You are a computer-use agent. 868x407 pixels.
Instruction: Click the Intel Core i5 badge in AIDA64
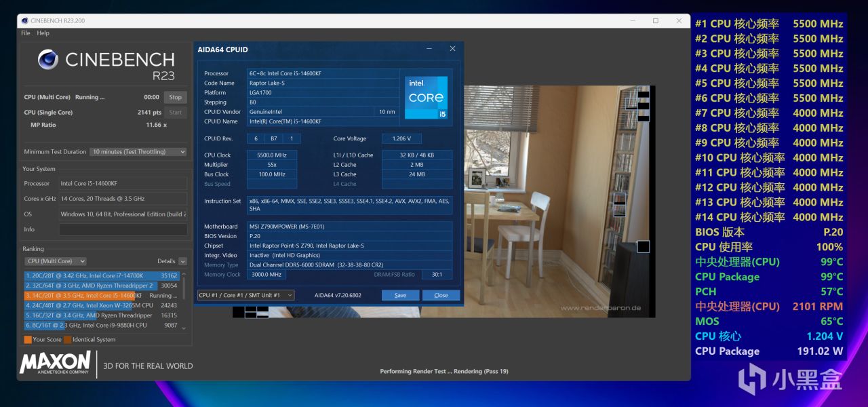[427, 98]
